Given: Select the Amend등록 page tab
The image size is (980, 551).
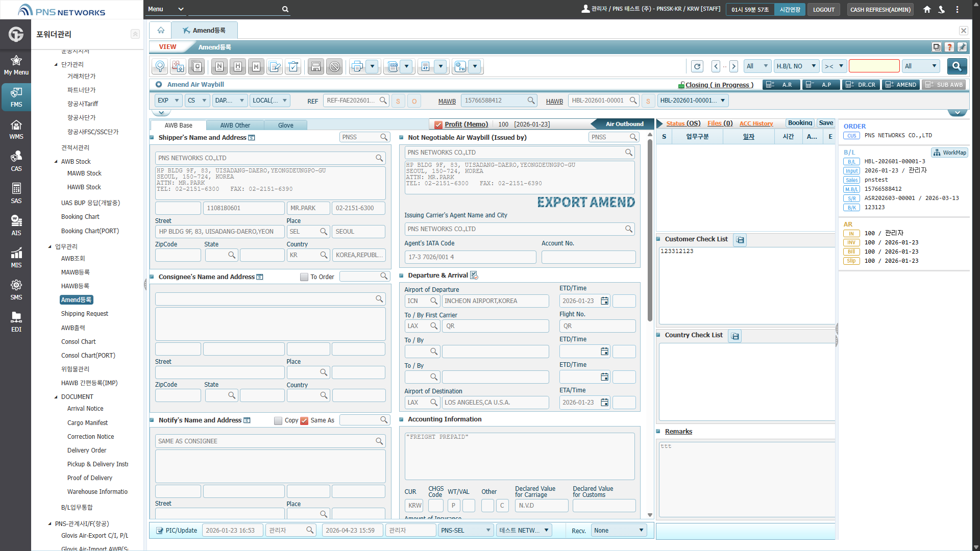Looking at the screenshot, I should pyautogui.click(x=204, y=31).
